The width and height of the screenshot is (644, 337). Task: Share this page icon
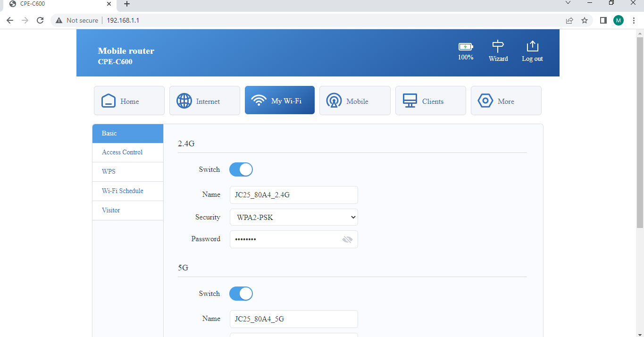(569, 20)
